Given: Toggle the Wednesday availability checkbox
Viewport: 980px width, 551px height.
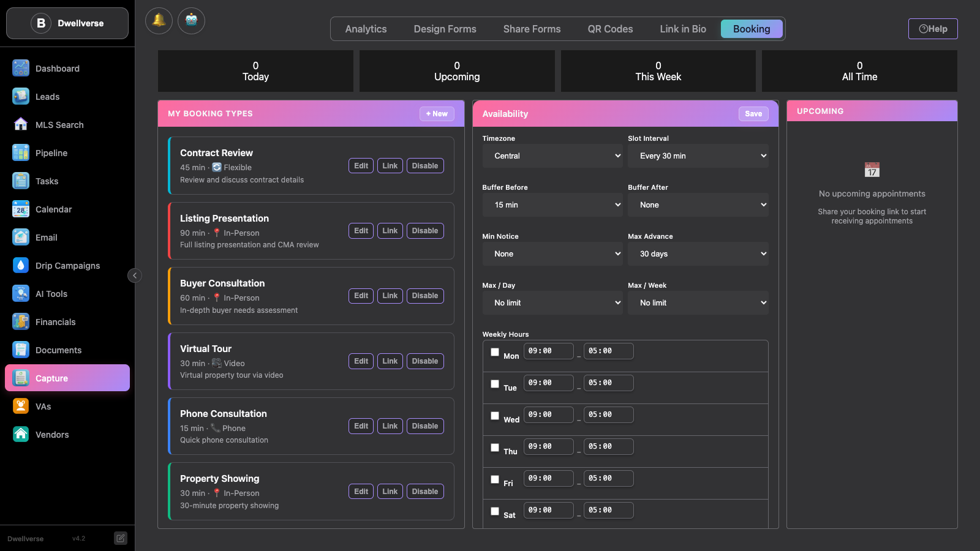Looking at the screenshot, I should pyautogui.click(x=495, y=416).
